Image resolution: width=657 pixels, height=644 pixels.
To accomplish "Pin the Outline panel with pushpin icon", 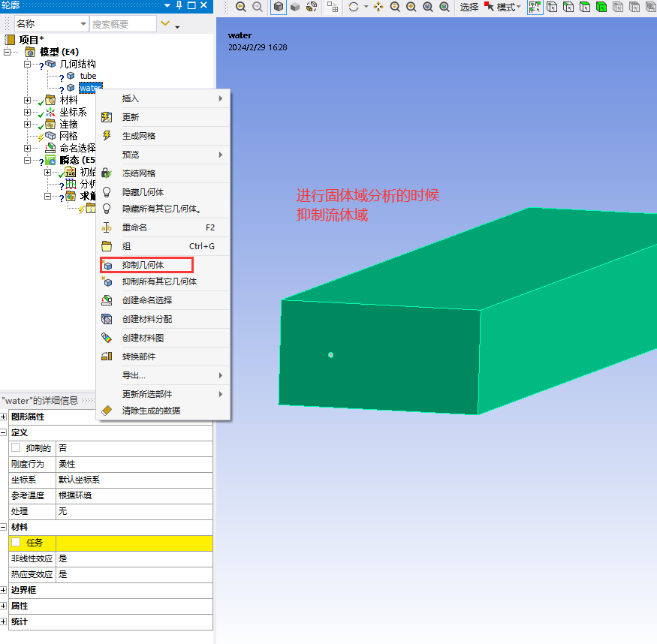I will pos(179,6).
